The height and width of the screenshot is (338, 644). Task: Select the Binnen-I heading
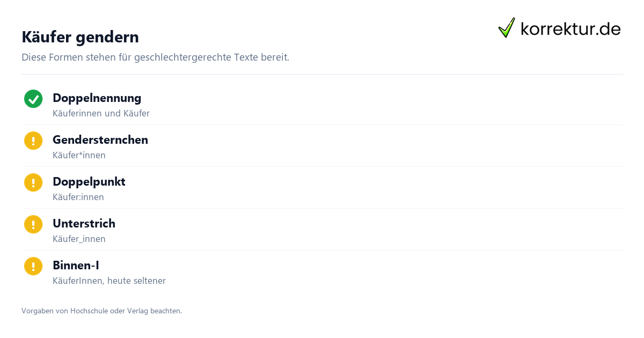click(76, 266)
